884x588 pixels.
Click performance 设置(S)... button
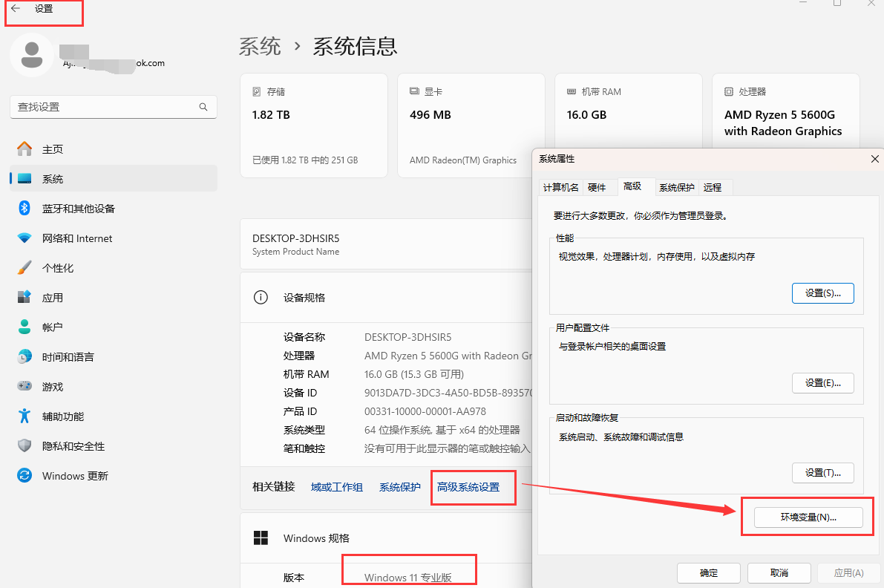[822, 293]
